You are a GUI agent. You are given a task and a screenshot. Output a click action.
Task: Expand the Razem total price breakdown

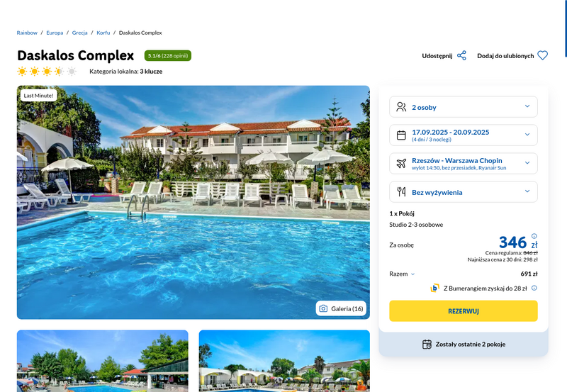tap(402, 274)
